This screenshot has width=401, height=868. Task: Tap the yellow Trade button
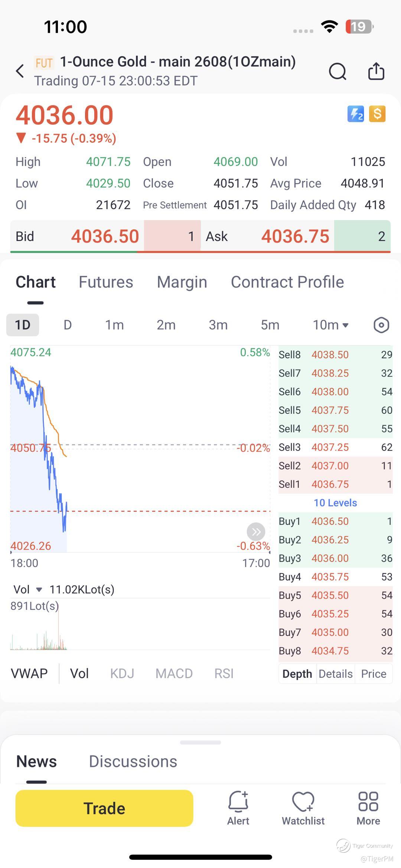[104, 808]
